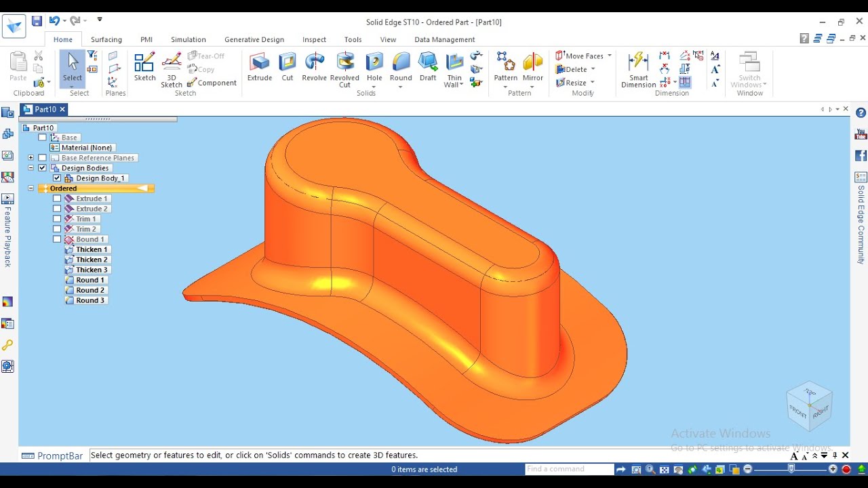Click the red Record button in status bar

846,469
